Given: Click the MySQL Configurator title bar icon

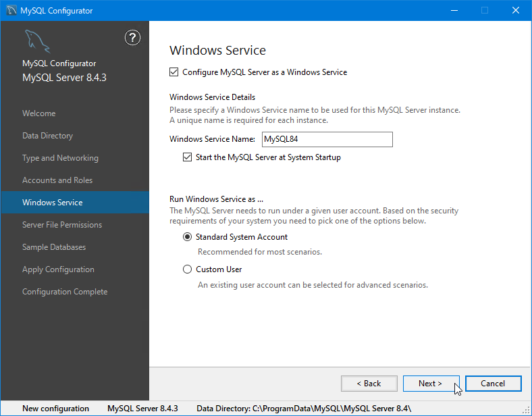Looking at the screenshot, I should tap(11, 11).
